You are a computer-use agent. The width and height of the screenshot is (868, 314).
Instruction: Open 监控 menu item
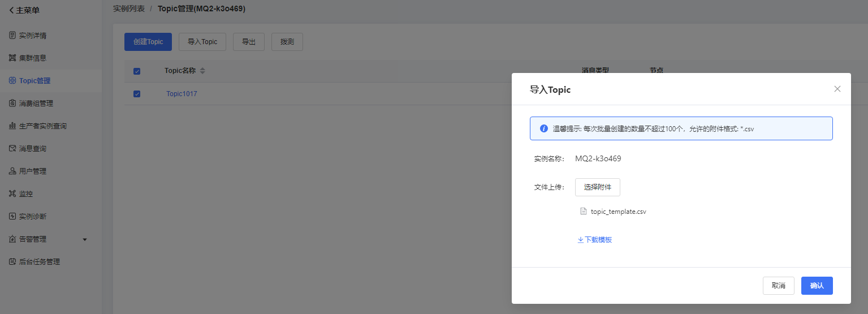pyautogui.click(x=51, y=193)
